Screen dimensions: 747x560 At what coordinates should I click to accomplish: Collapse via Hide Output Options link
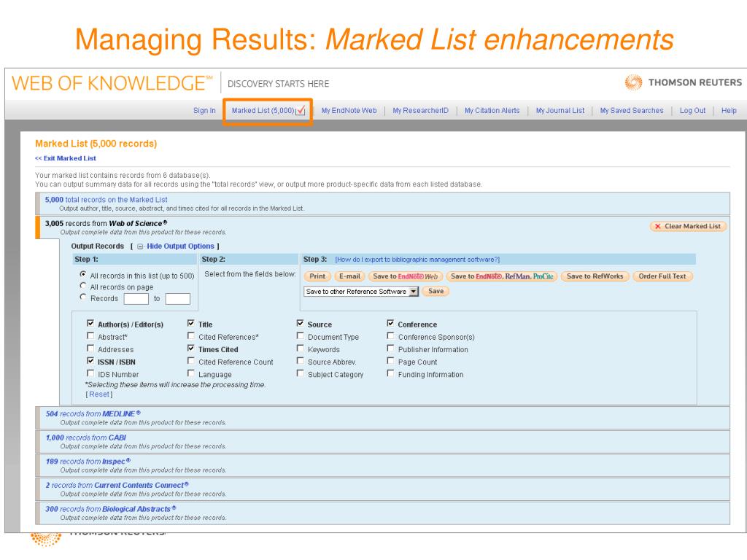click(x=181, y=246)
